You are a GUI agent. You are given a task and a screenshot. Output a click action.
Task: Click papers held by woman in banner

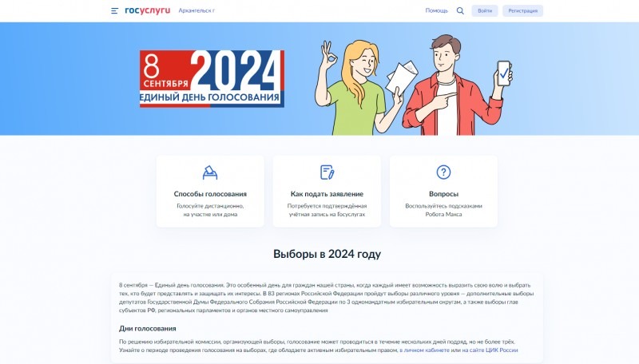pos(399,77)
